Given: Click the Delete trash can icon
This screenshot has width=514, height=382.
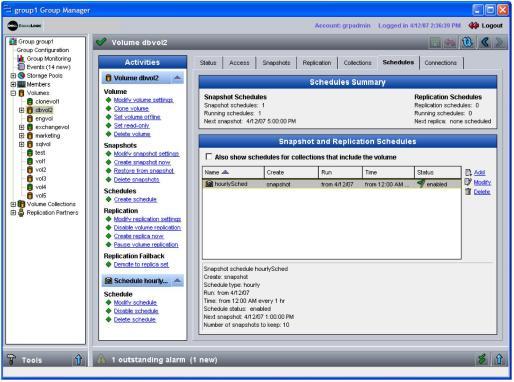Looking at the screenshot, I should click(468, 191).
